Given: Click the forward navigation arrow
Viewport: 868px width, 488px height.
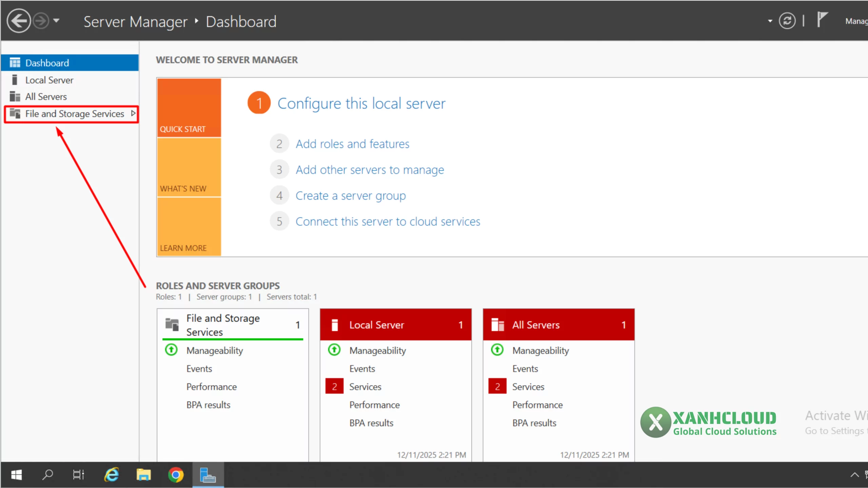Looking at the screenshot, I should tap(41, 21).
